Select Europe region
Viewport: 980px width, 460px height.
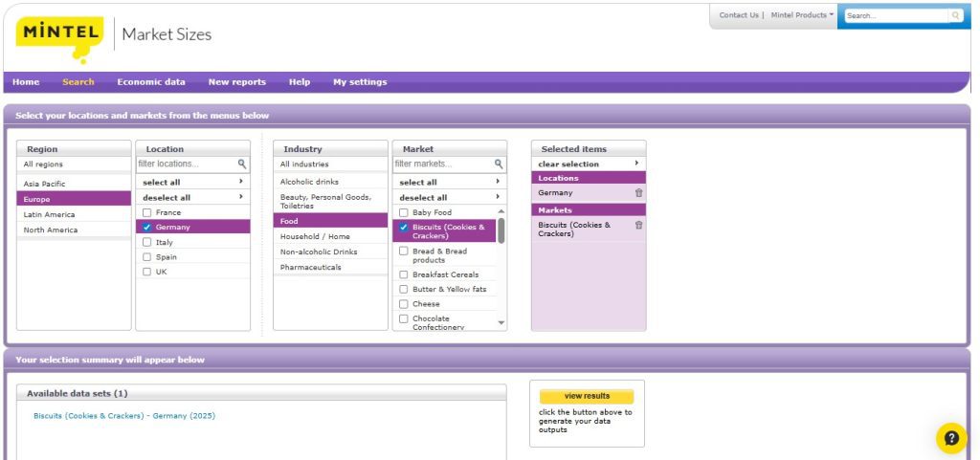74,199
